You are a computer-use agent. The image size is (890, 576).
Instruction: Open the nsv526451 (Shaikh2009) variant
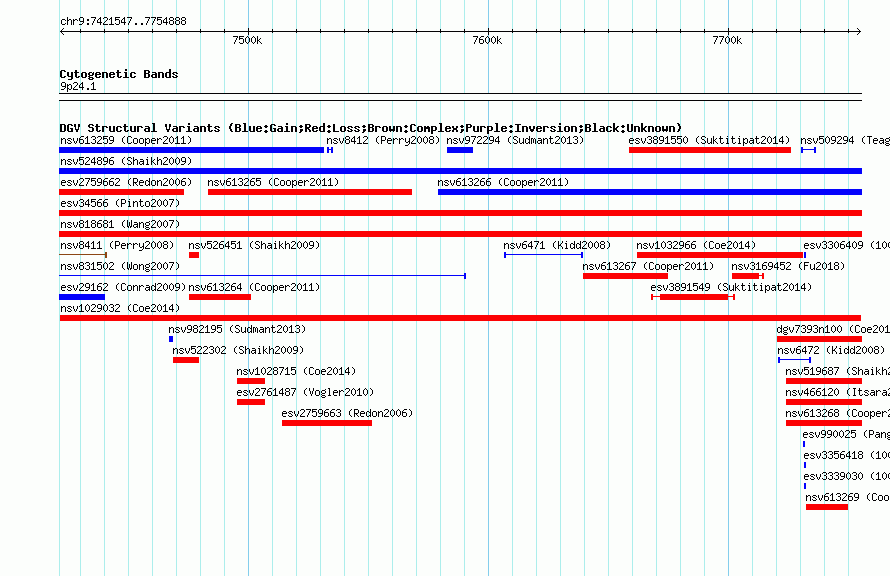254,245
